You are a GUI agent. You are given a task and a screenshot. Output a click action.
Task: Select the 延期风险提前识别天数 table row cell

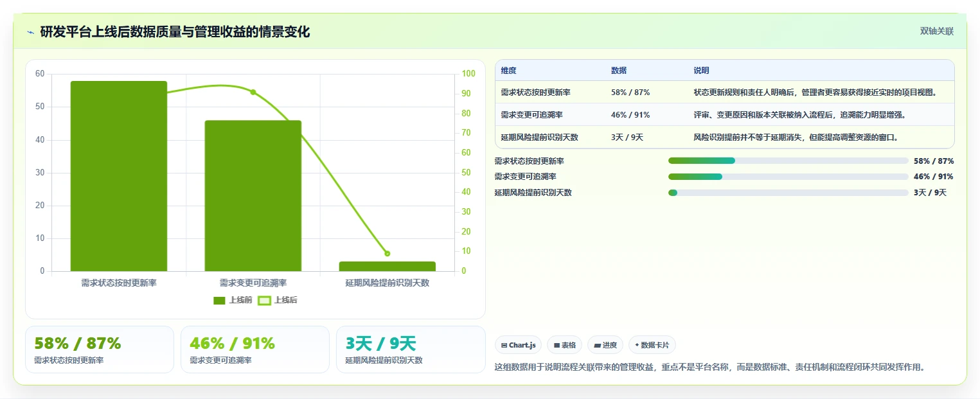click(539, 137)
